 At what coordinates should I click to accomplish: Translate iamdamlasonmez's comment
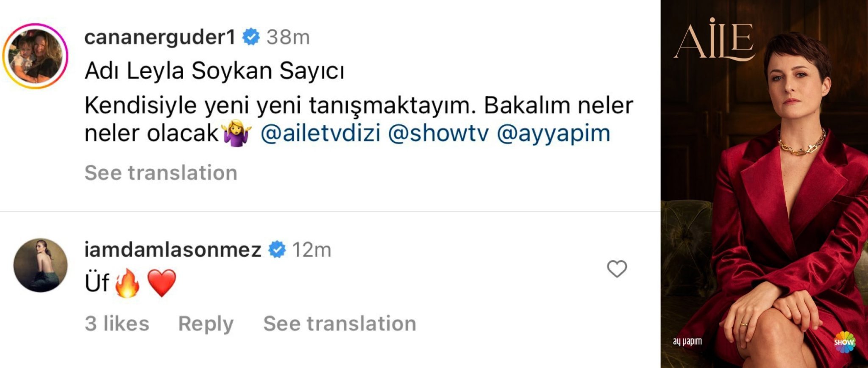tap(339, 324)
